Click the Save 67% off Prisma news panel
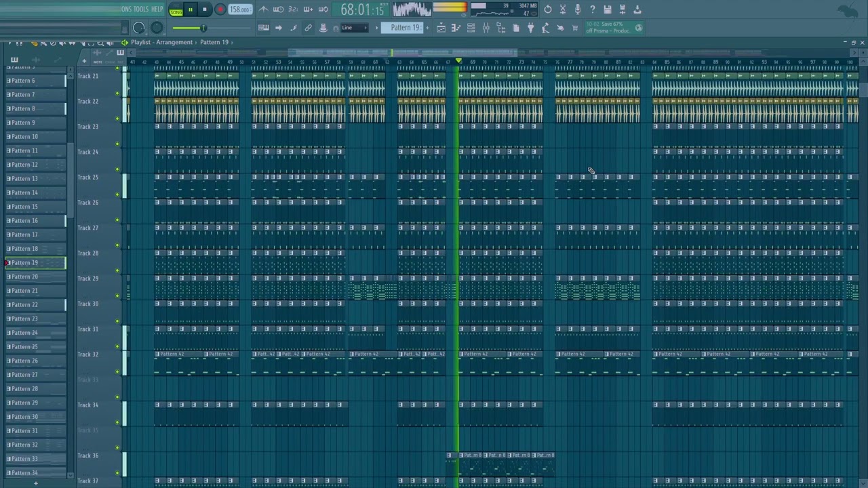Screen dimensions: 868x488 pos(614,28)
